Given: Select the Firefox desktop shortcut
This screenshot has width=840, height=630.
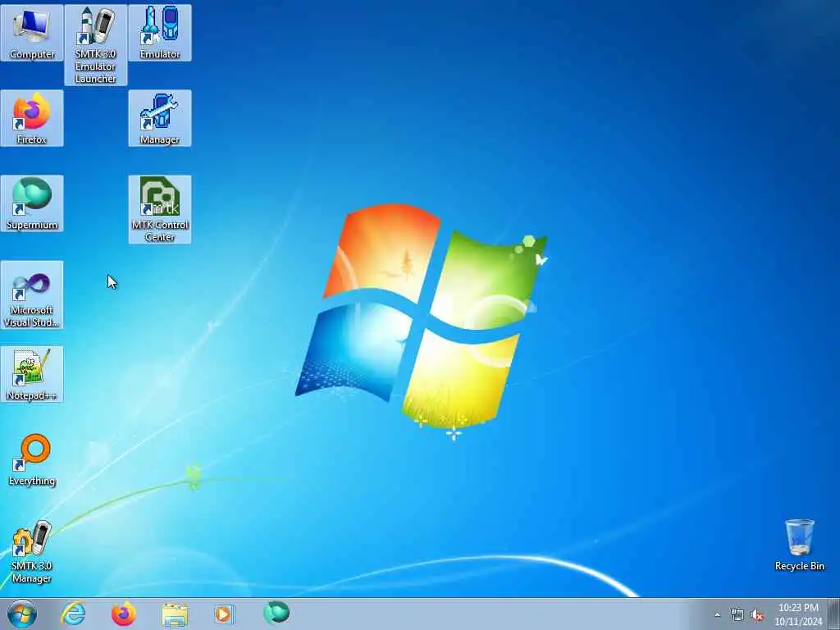Looking at the screenshot, I should click(32, 118).
